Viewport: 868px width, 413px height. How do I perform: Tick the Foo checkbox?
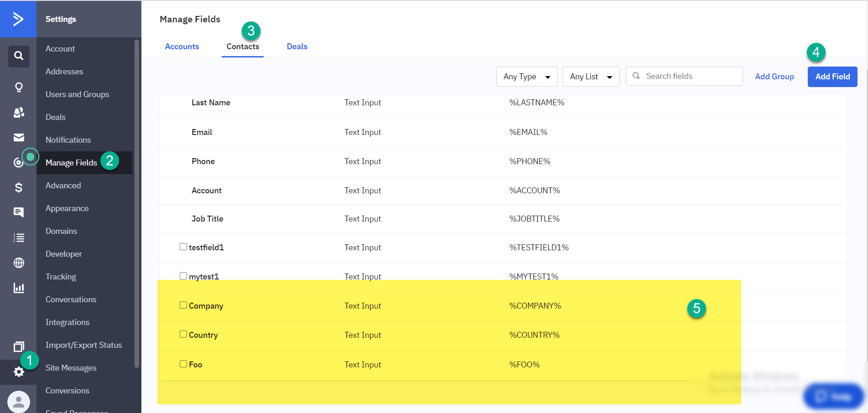pyautogui.click(x=183, y=364)
